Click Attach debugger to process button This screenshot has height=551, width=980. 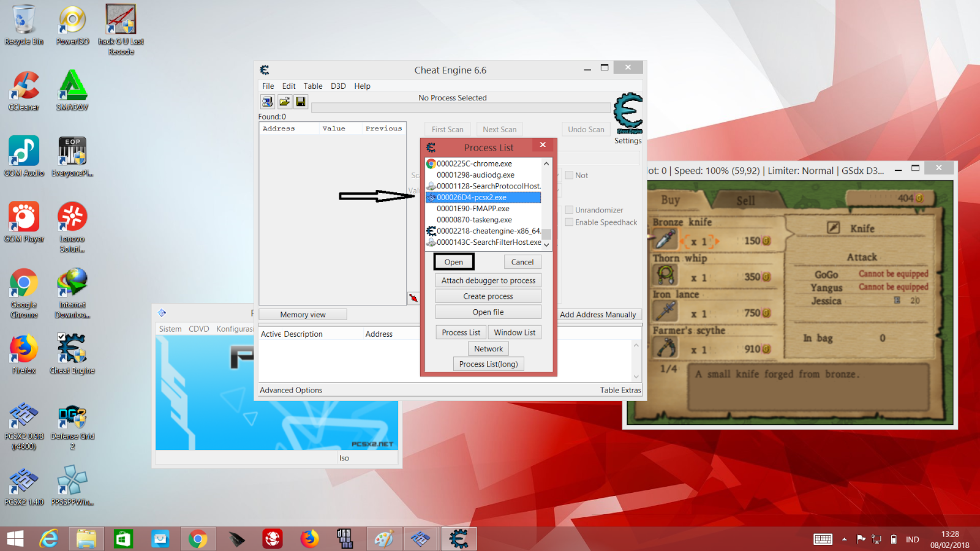click(x=488, y=280)
